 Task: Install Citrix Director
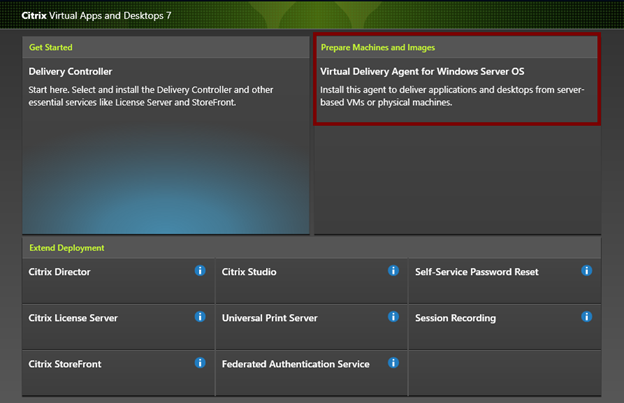pos(59,272)
